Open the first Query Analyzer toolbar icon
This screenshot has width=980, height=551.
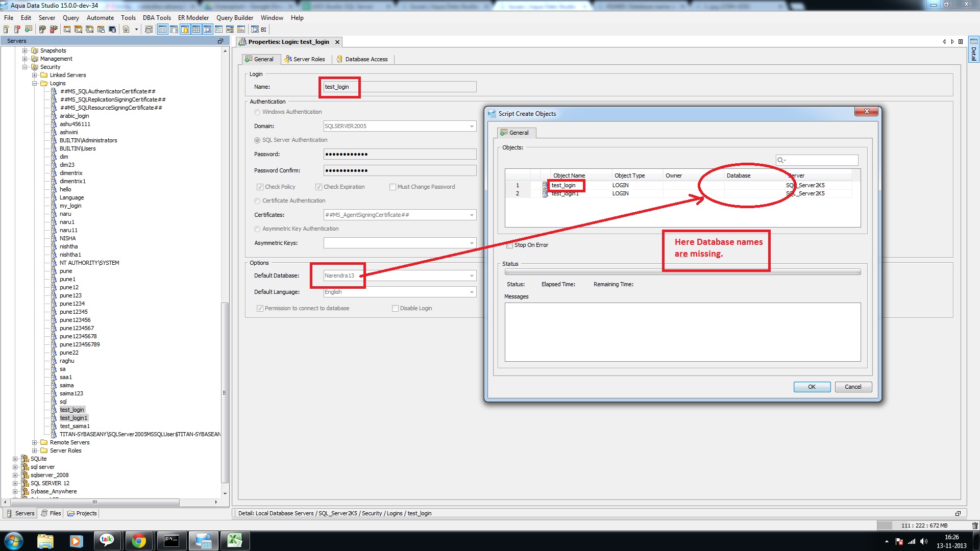click(67, 29)
